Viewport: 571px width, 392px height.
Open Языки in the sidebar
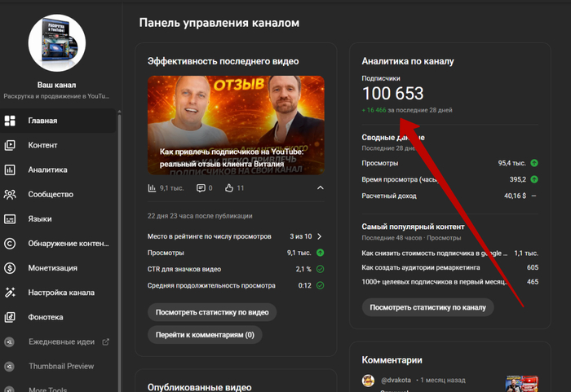(58, 218)
